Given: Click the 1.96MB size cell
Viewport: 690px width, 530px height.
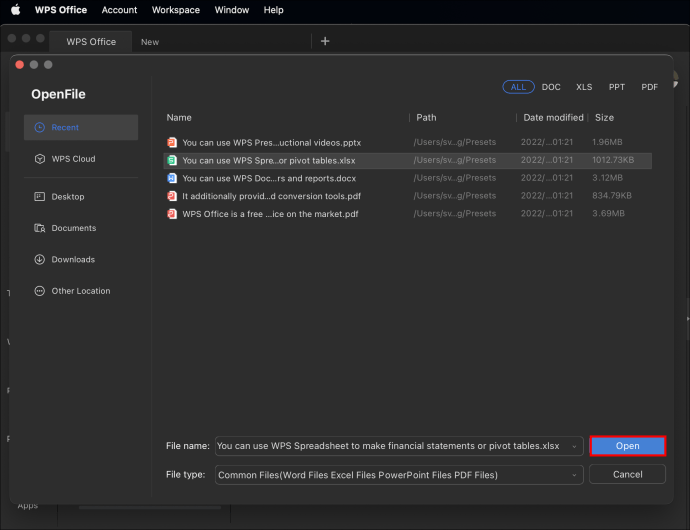Looking at the screenshot, I should pyautogui.click(x=607, y=142).
